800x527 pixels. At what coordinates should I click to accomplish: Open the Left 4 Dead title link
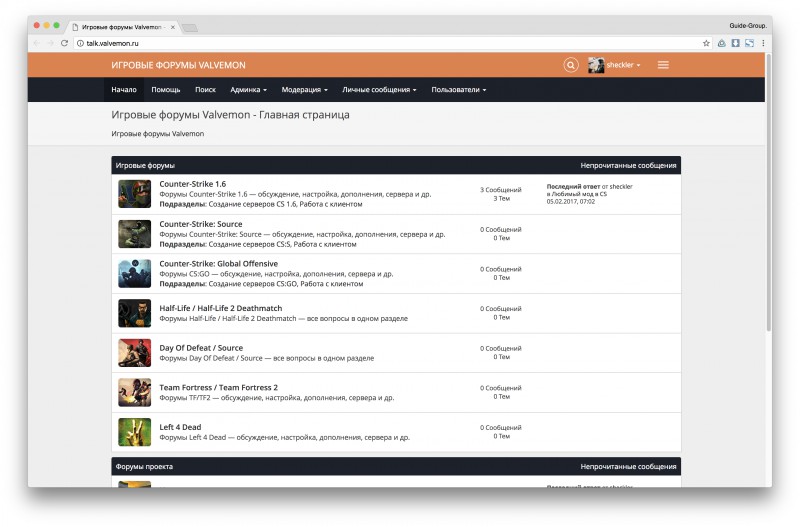tap(180, 427)
